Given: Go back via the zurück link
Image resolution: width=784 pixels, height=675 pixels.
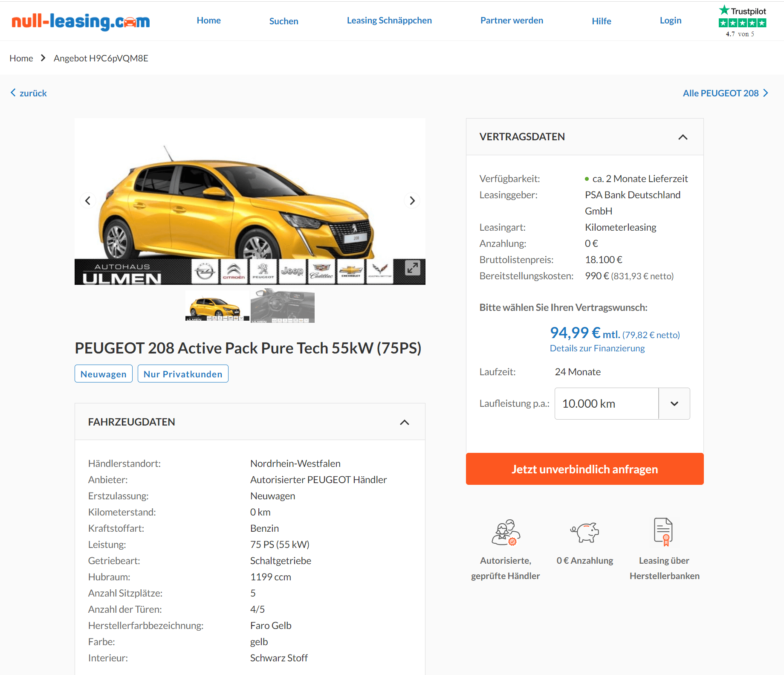Looking at the screenshot, I should click(29, 93).
